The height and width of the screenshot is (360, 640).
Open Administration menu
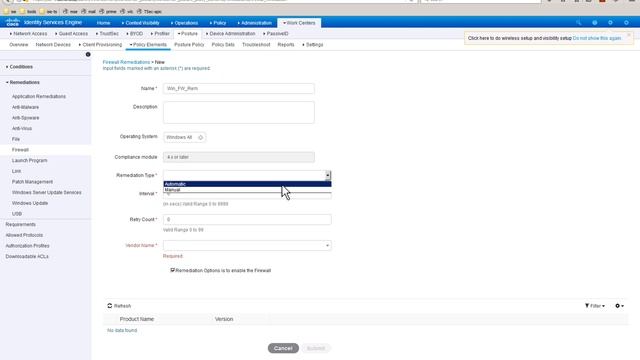click(254, 23)
